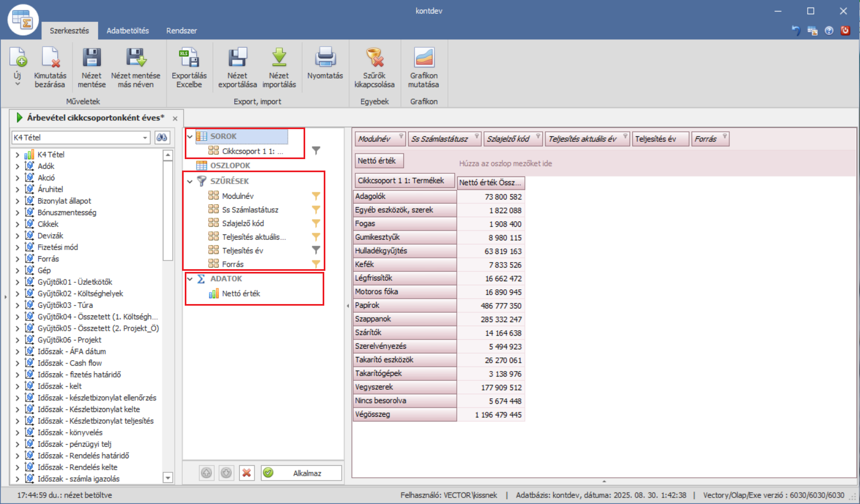
Task: Show the chart with Grafikon mutatása
Action: [423, 58]
